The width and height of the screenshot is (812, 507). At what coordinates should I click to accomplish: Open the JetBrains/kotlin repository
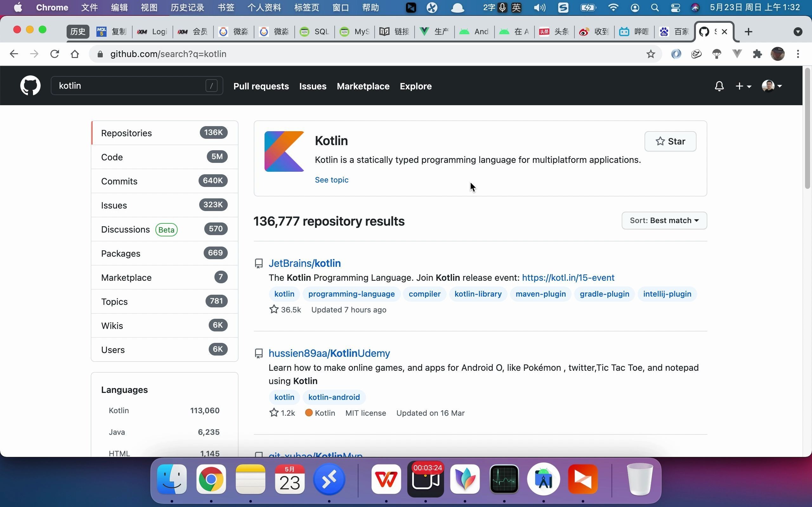(x=305, y=263)
